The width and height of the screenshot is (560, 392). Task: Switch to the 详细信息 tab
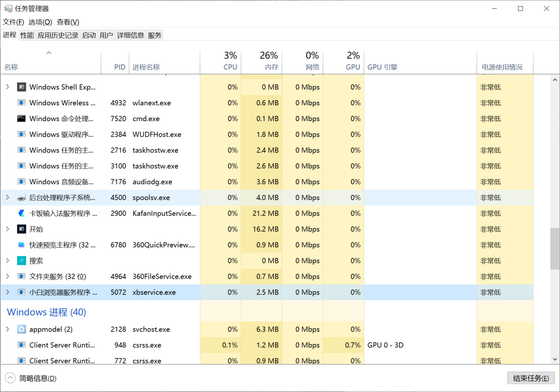pos(130,35)
